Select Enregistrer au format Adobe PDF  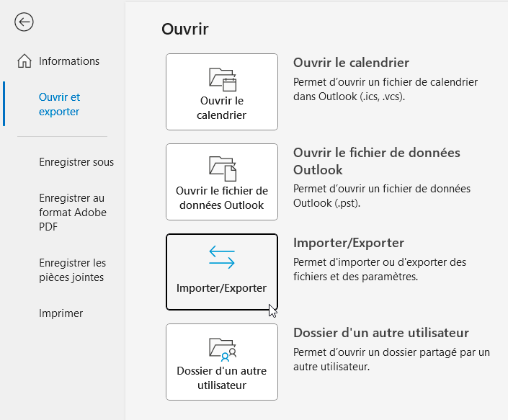[73, 212]
